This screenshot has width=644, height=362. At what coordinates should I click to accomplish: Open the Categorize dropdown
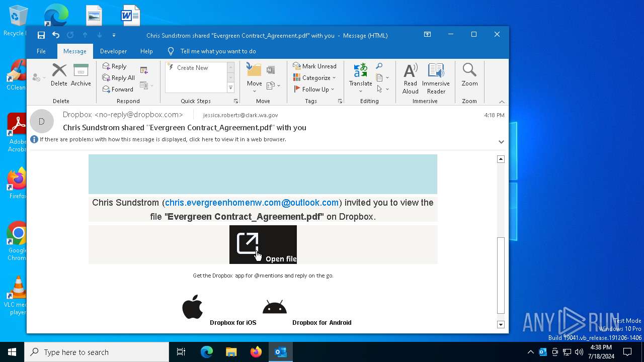[x=314, y=78]
